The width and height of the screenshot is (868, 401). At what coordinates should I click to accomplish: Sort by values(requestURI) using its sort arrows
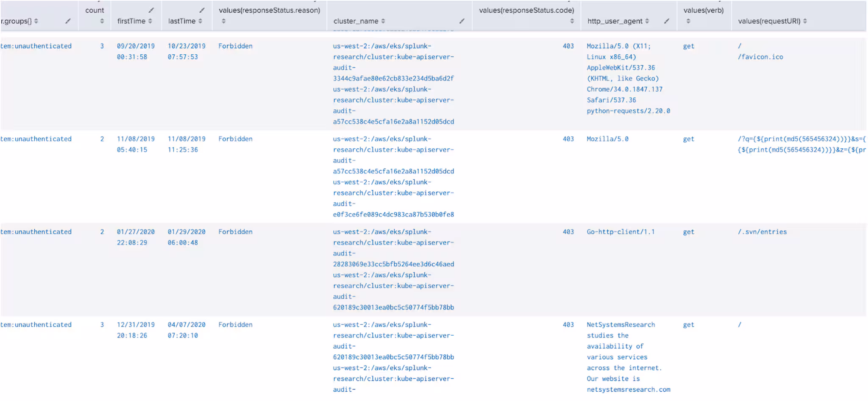(805, 21)
